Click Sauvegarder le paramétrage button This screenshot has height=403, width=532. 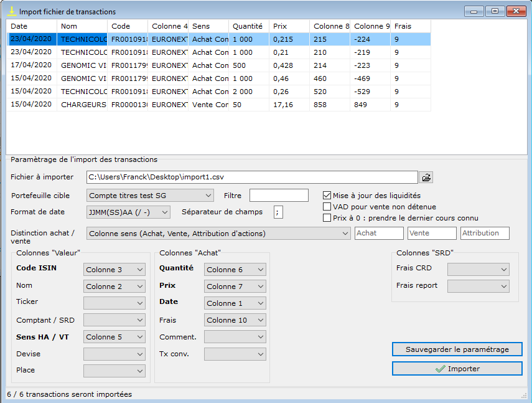click(x=457, y=349)
